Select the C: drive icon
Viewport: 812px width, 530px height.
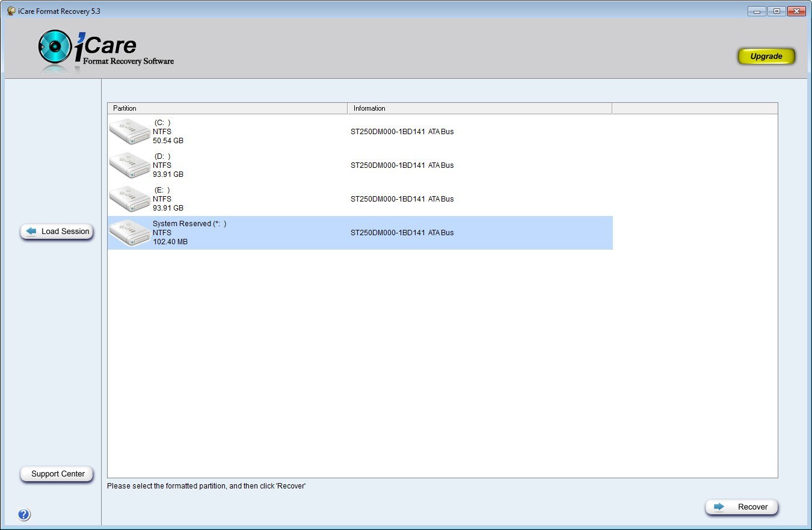coord(129,131)
